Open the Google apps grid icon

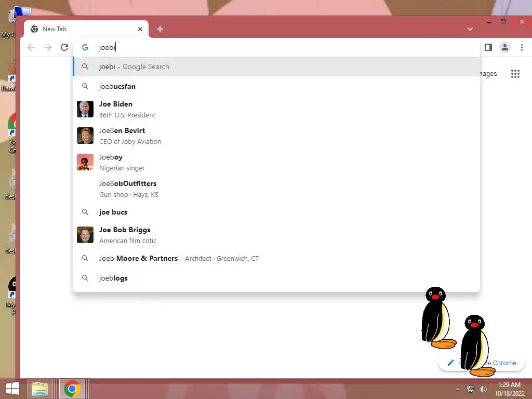[515, 74]
